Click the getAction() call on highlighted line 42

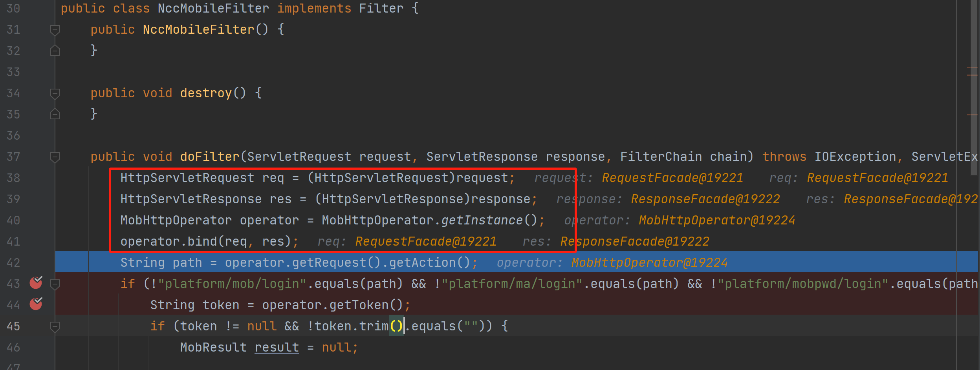429,262
